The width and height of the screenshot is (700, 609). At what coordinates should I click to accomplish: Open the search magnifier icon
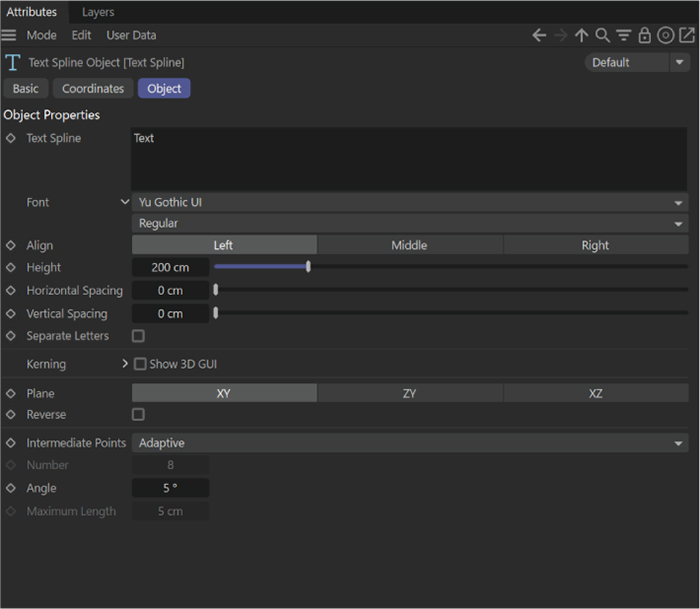602,35
